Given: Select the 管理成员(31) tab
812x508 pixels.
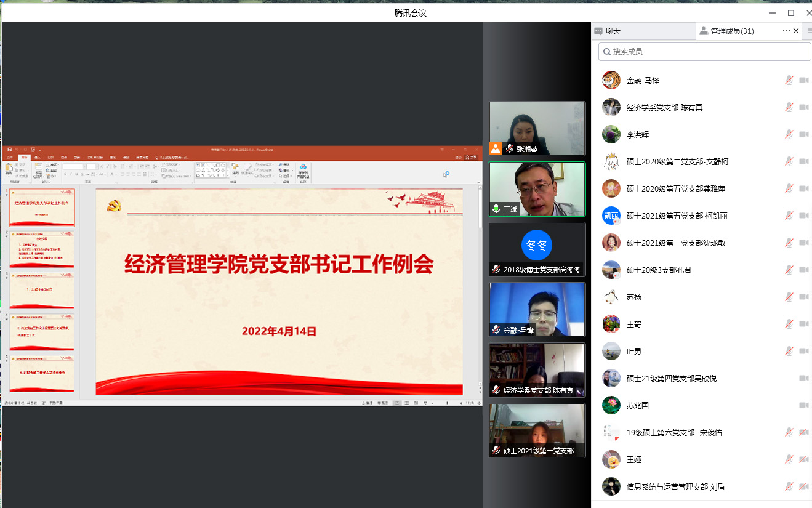Looking at the screenshot, I should 731,31.
